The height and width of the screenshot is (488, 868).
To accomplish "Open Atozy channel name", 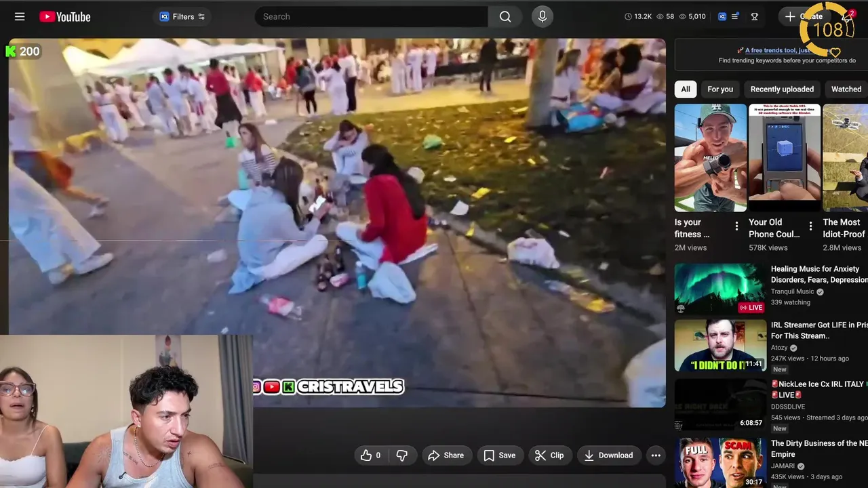I will (779, 348).
